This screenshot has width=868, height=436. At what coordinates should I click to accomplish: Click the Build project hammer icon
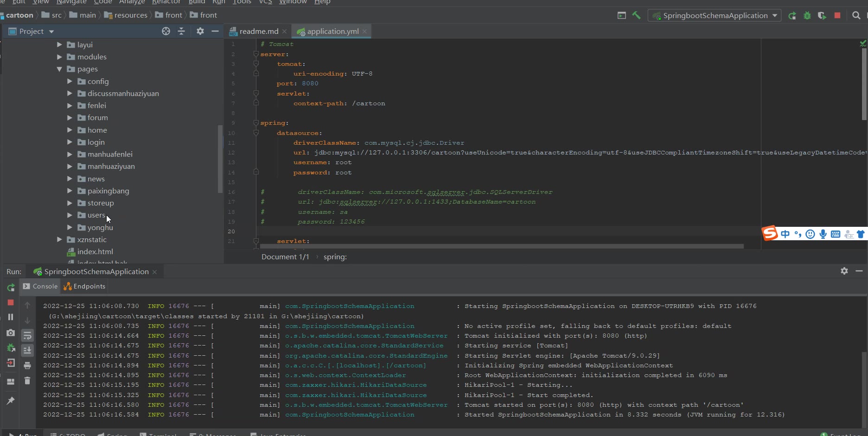(636, 15)
